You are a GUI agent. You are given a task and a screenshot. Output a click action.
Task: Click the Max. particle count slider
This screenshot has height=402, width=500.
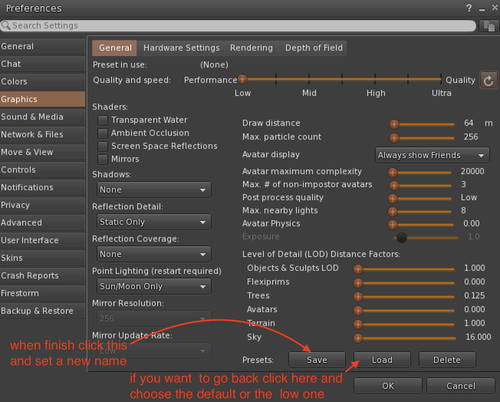point(422,138)
